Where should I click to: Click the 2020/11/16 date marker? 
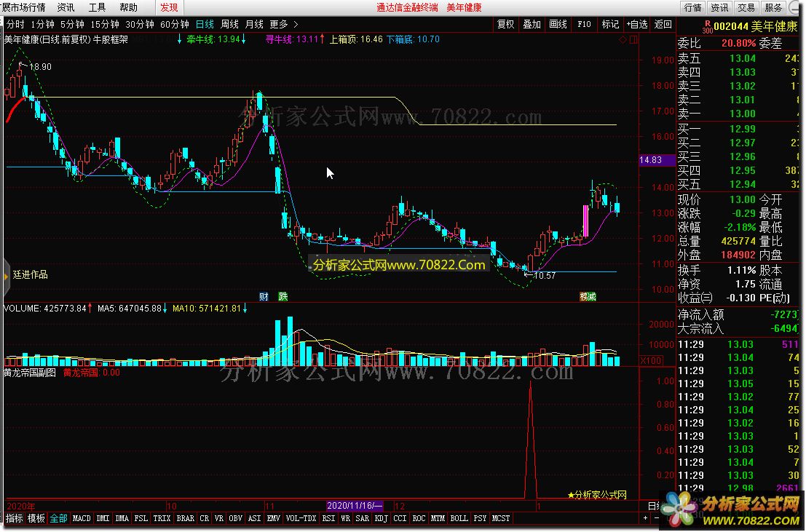click(355, 505)
